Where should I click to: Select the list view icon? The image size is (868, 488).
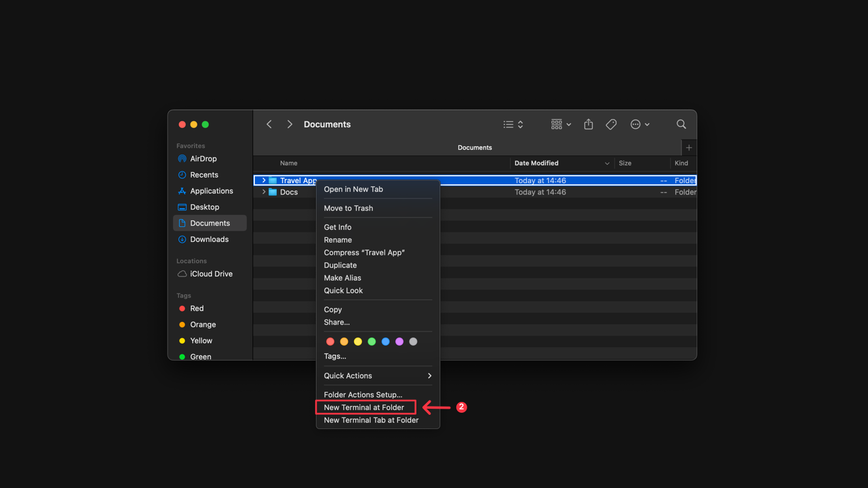[x=507, y=124]
